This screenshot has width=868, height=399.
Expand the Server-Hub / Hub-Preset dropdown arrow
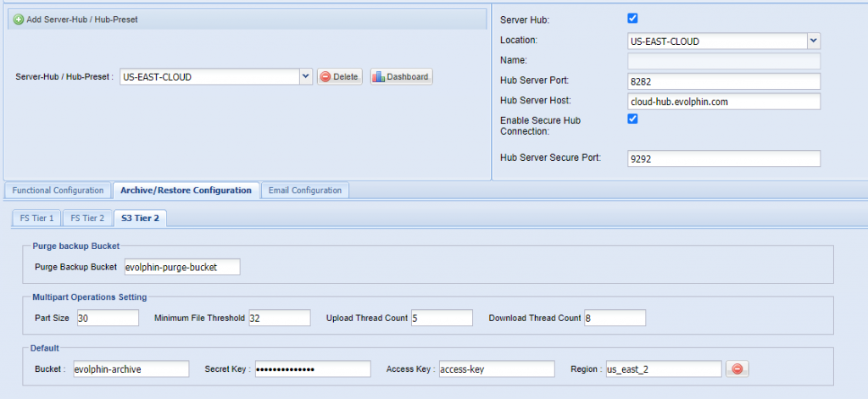(306, 77)
